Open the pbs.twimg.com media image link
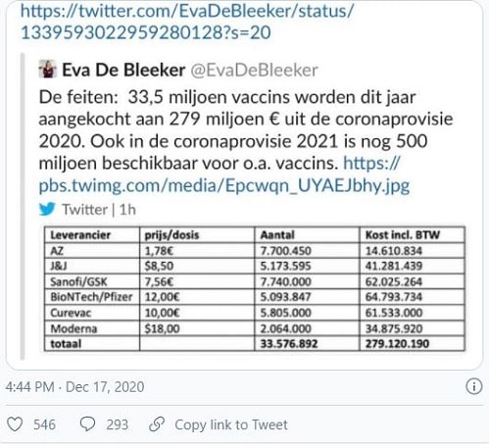Screen dimensions: 489x448 pyautogui.click(x=224, y=174)
